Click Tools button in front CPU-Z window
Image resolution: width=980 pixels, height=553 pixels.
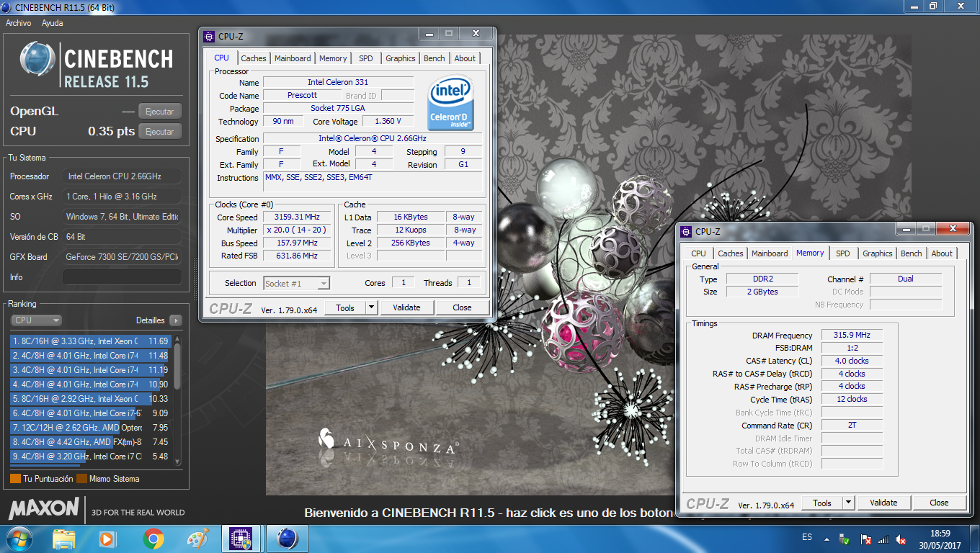(x=345, y=307)
